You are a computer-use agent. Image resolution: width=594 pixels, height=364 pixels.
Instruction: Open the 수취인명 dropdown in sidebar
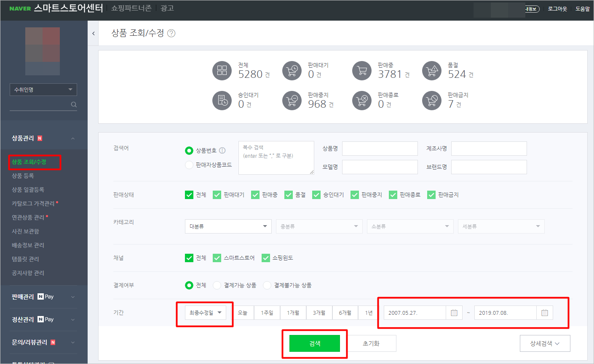pos(43,90)
